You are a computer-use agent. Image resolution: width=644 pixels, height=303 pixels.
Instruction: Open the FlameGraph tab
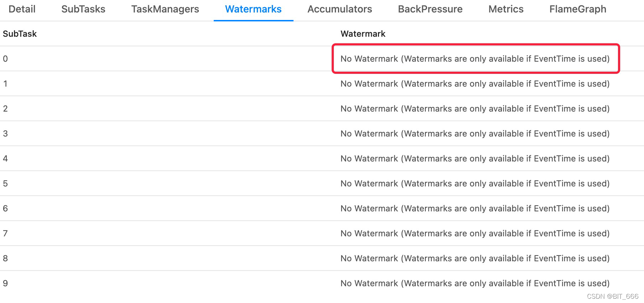(x=577, y=9)
